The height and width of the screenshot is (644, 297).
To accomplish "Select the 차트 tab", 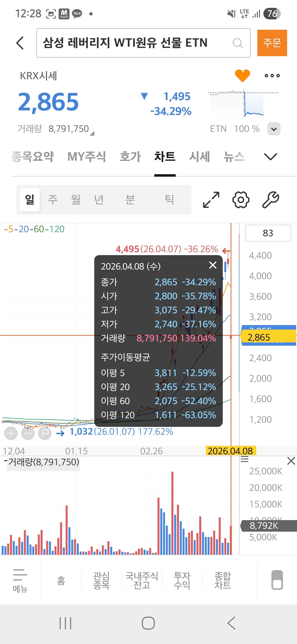I will tap(165, 157).
